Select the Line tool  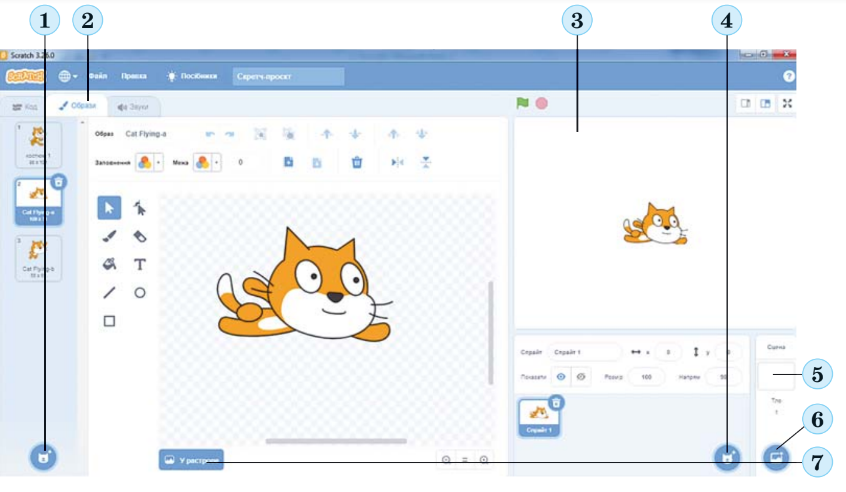pos(109,293)
